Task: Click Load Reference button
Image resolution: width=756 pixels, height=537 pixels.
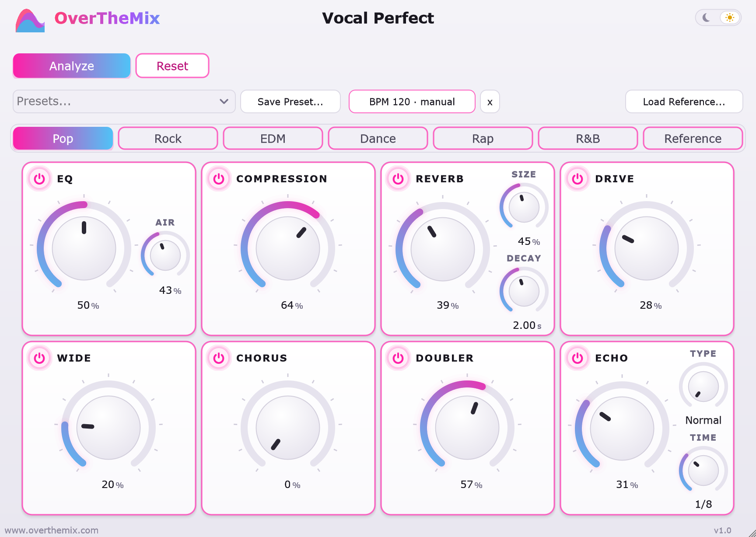Action: pos(684,102)
